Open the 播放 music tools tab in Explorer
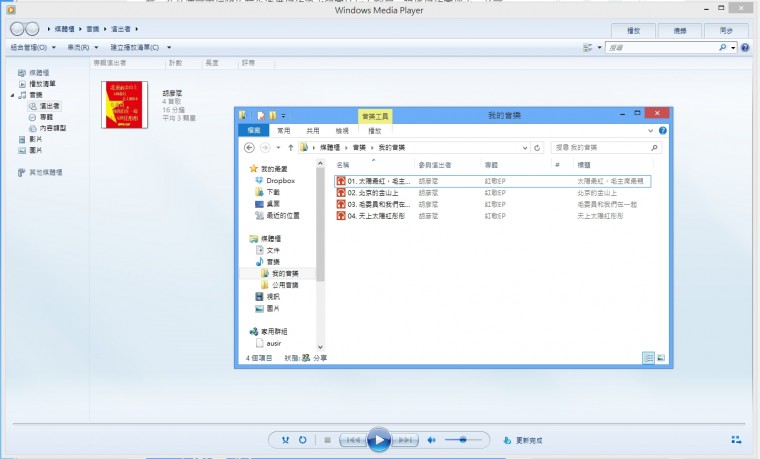 tap(375, 131)
